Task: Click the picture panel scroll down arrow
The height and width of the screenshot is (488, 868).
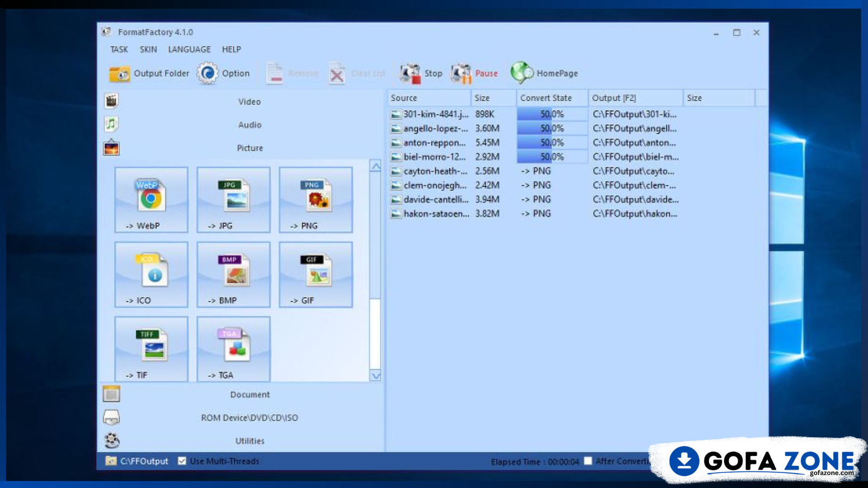Action: 375,375
